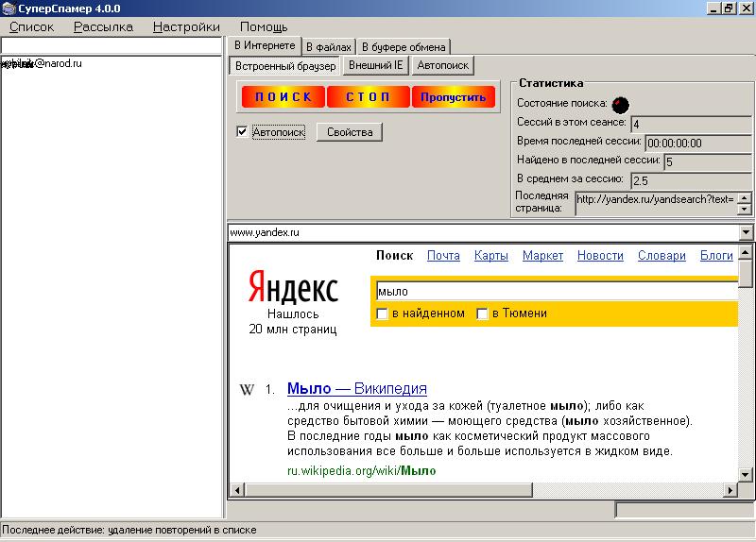Screen dimensions: 756x542
Task: Open the Настройки menu
Action: 186,26
